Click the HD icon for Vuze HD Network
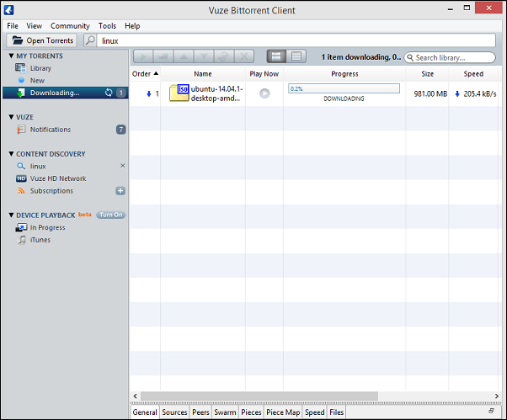Viewport: 507px width, 420px height. (21, 178)
